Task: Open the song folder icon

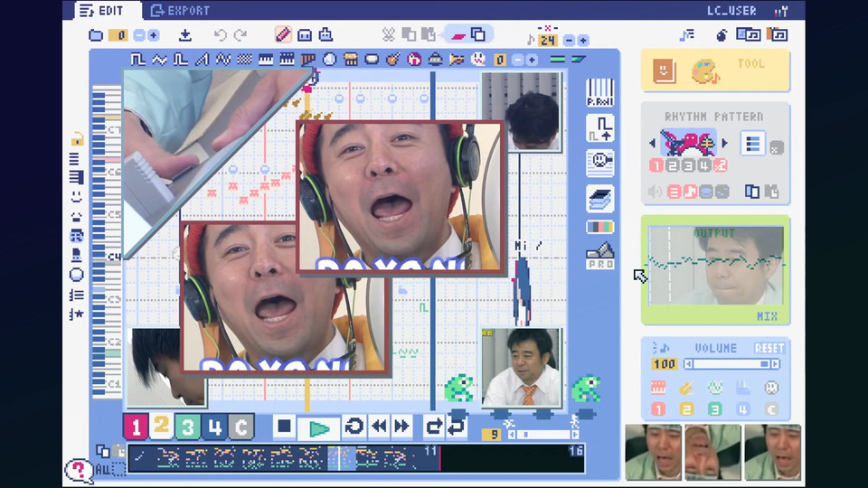Action: [x=96, y=35]
